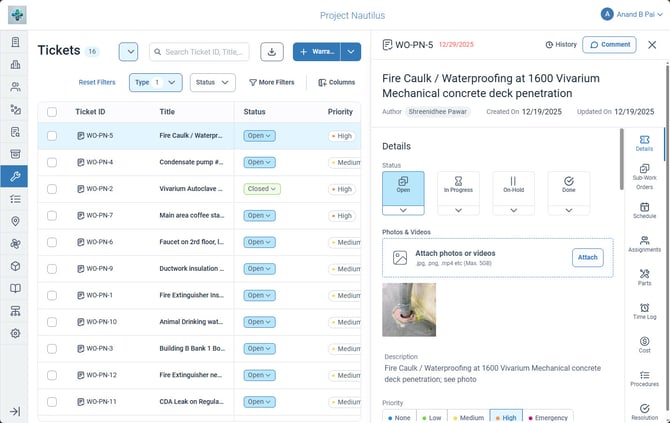Set status to Done
This screenshot has width=670, height=423.
(568, 188)
